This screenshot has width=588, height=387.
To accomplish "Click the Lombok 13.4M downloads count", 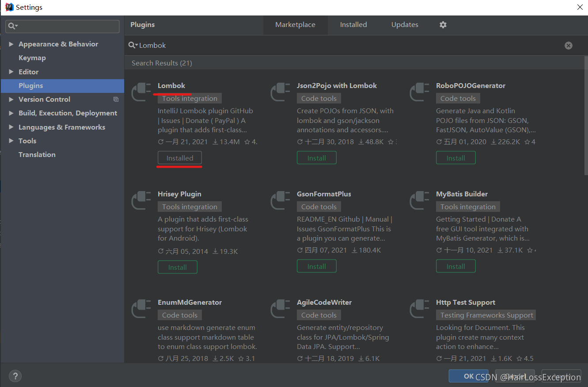I will point(226,142).
